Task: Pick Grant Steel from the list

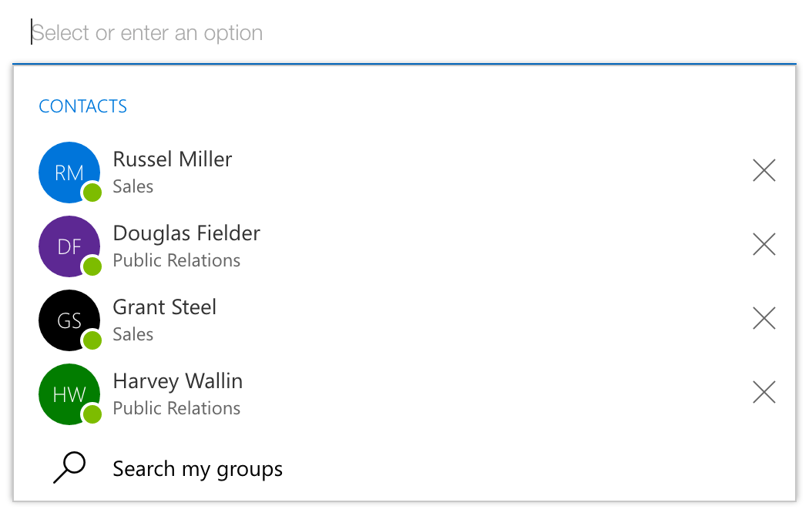Action: tap(165, 307)
